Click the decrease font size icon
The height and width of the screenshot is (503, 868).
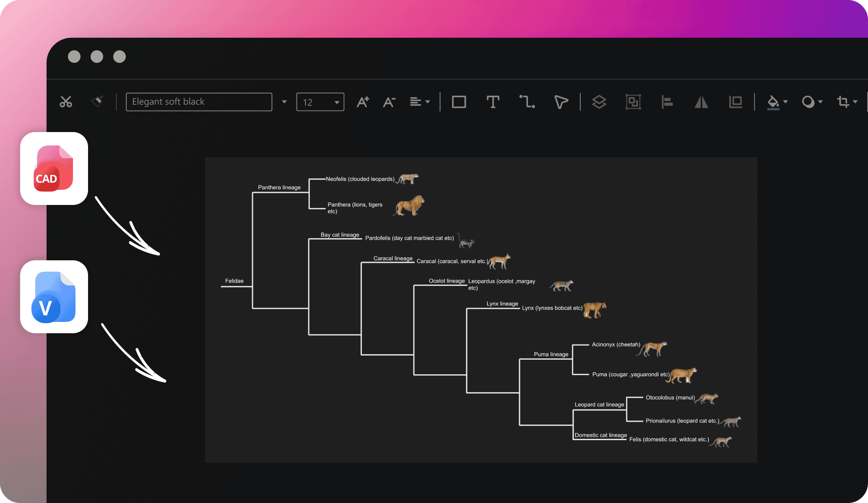tap(389, 102)
